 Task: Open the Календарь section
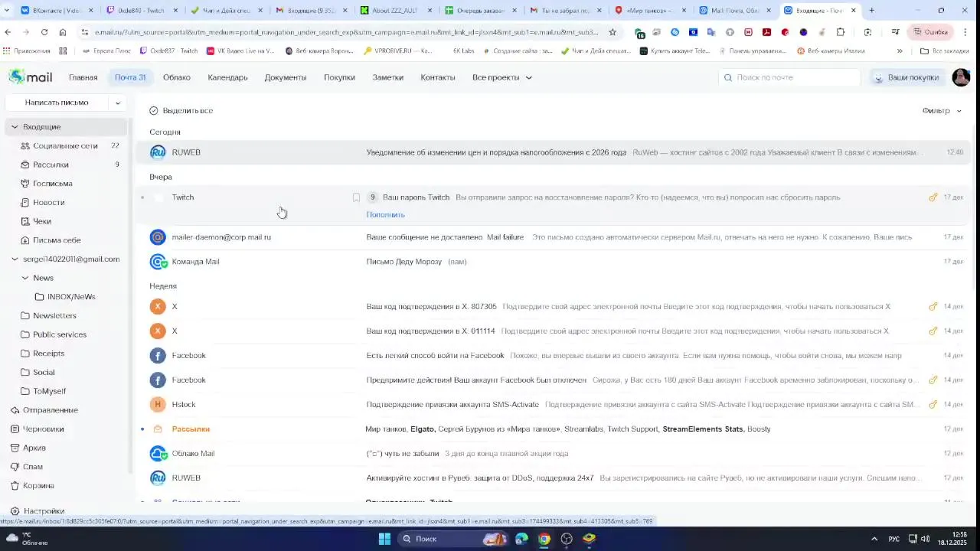[x=227, y=77]
